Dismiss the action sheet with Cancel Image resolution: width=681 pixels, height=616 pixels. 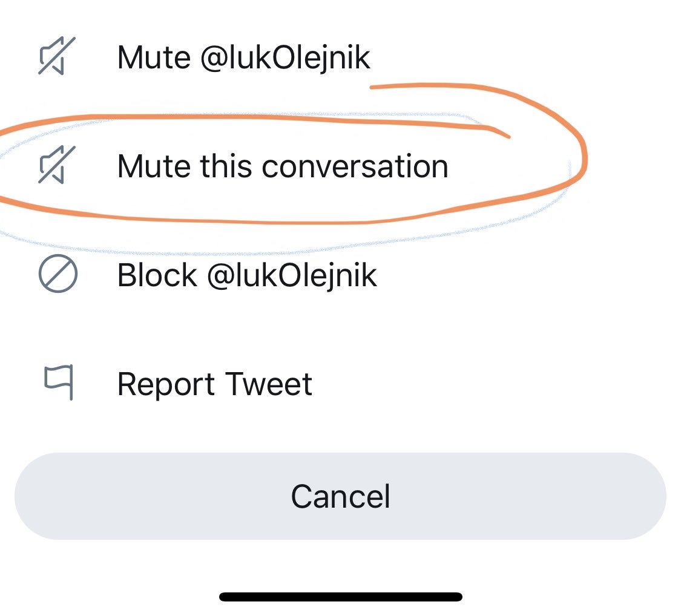tap(340, 496)
